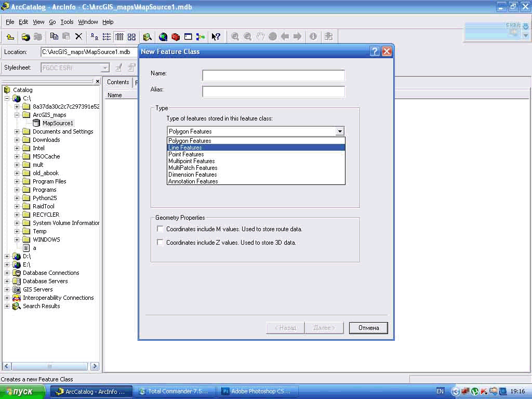The image size is (532, 399).
Task: Collapse the C:\ drive tree node
Action: pos(7,98)
